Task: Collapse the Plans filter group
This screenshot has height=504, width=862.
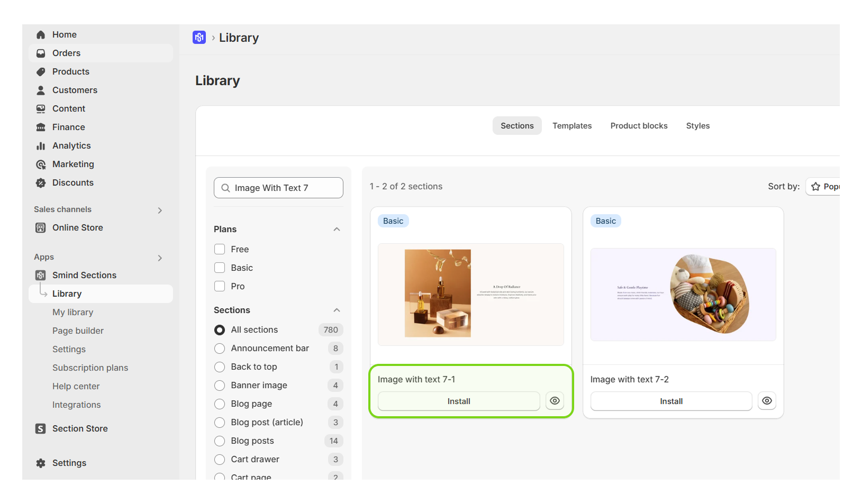Action: coord(337,229)
